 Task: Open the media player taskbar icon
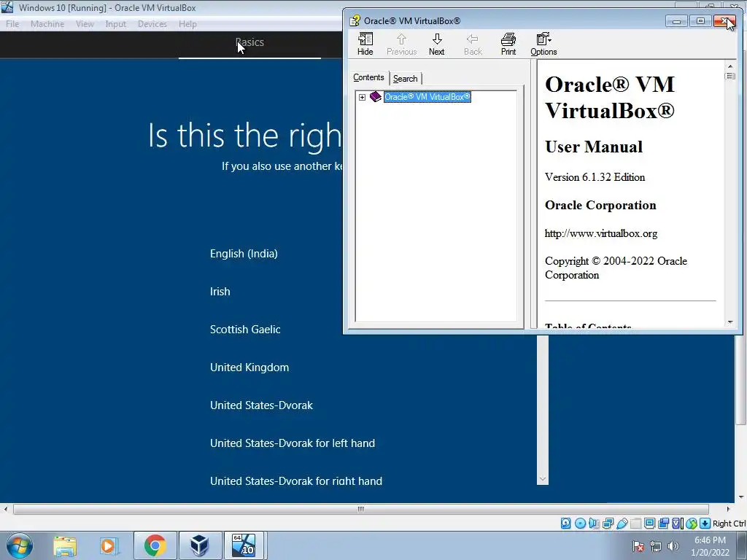click(x=109, y=545)
